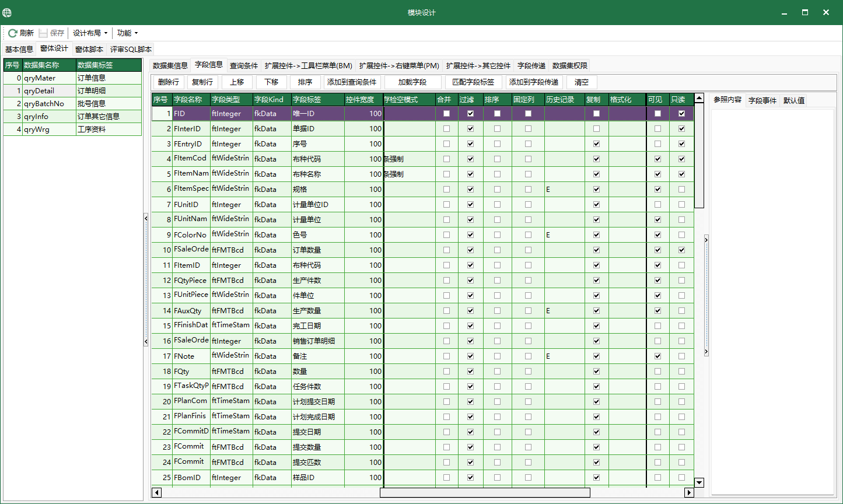Screen dimensions: 843x504
Task: Uncheck the 过滤 checkbox for FInterID row
Action: pos(470,129)
